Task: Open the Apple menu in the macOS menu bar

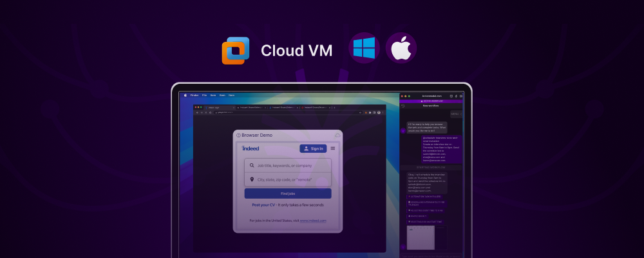Action: point(185,95)
